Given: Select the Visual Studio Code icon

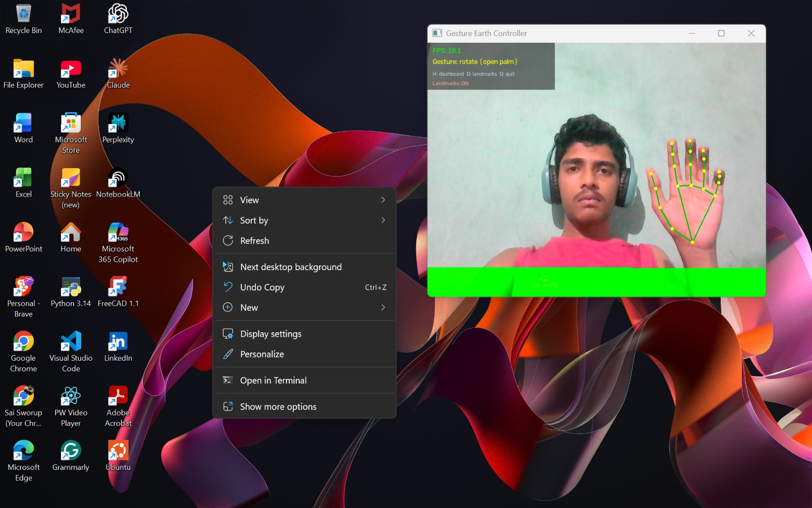Looking at the screenshot, I should click(71, 352).
